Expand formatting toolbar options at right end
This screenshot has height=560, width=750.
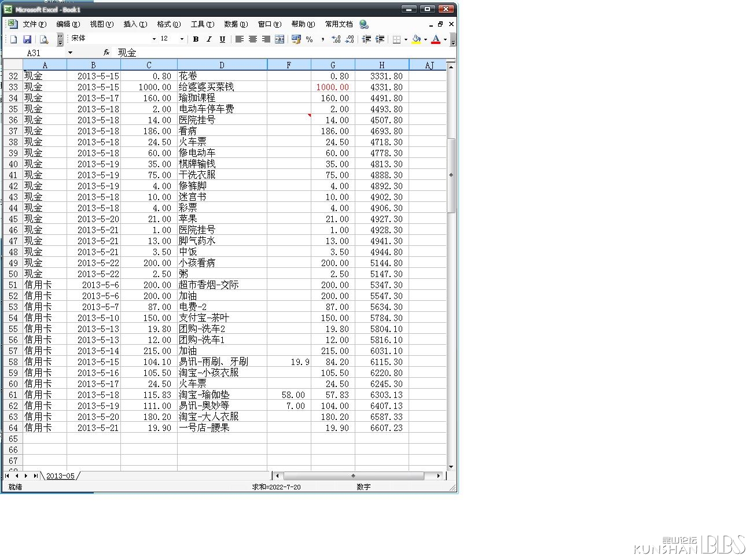[x=453, y=39]
